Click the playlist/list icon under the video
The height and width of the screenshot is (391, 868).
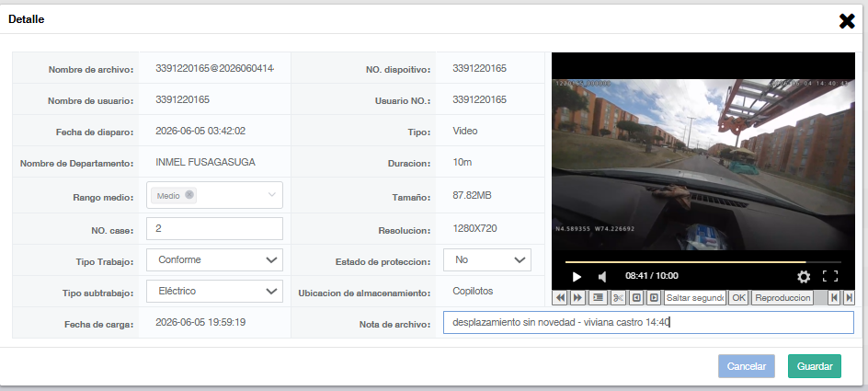point(598,298)
